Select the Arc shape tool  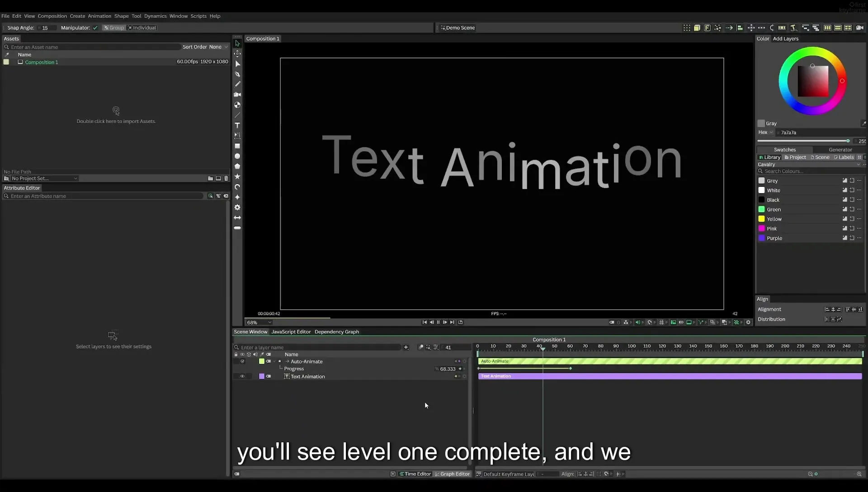point(237,187)
